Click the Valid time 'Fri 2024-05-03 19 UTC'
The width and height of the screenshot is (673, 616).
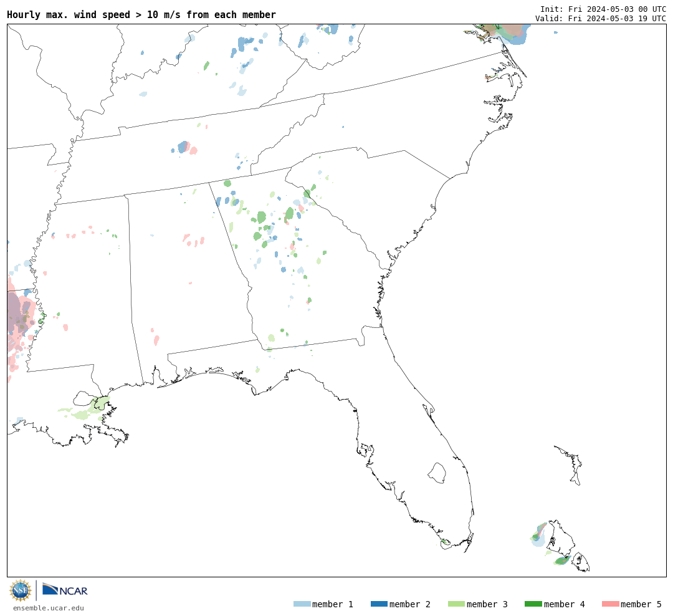[x=617, y=19]
